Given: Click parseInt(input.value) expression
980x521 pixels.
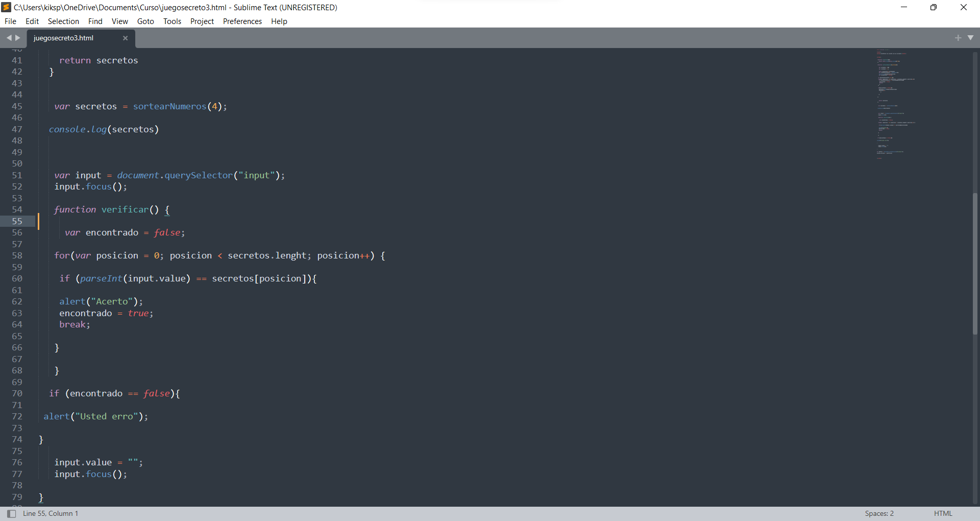Looking at the screenshot, I should point(135,278).
